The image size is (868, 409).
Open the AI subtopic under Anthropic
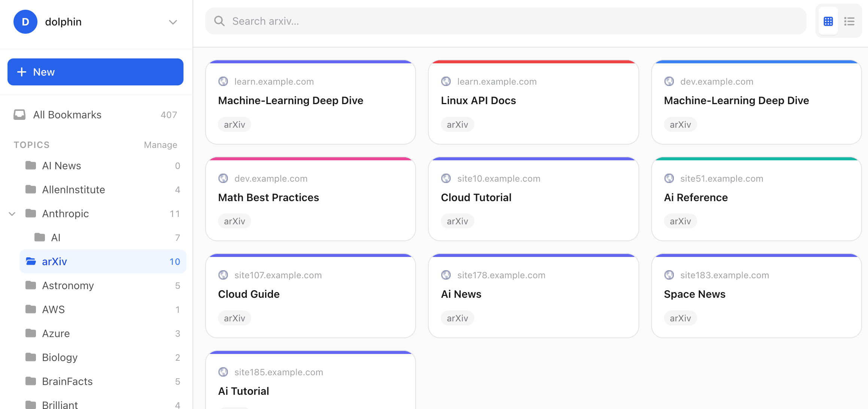click(x=107, y=238)
